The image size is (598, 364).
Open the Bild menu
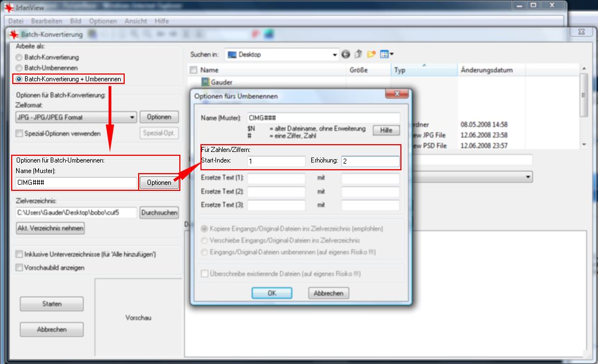76,21
